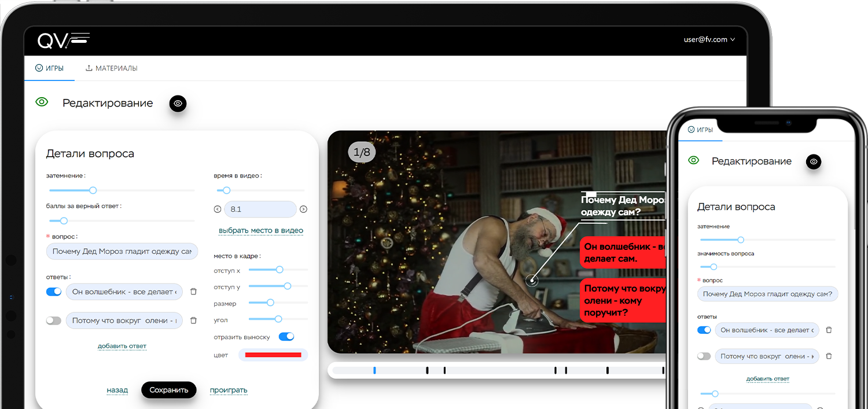Click the trash icon for first answer on phone
Image resolution: width=868 pixels, height=409 pixels.
click(x=829, y=330)
